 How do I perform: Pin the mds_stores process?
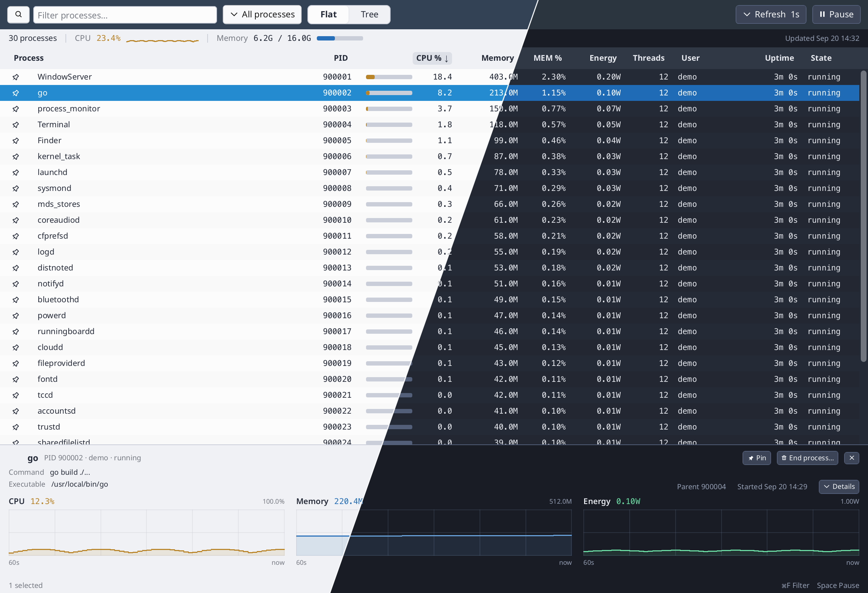[16, 204]
